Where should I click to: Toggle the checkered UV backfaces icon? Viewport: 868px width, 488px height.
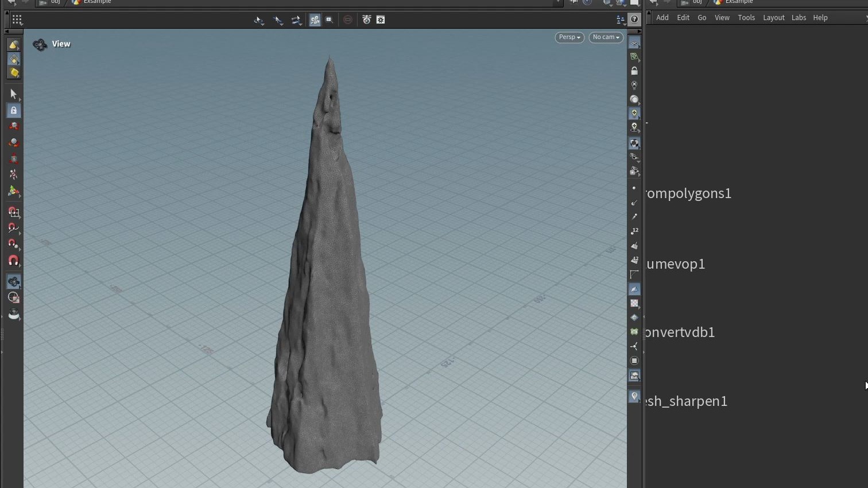634,303
